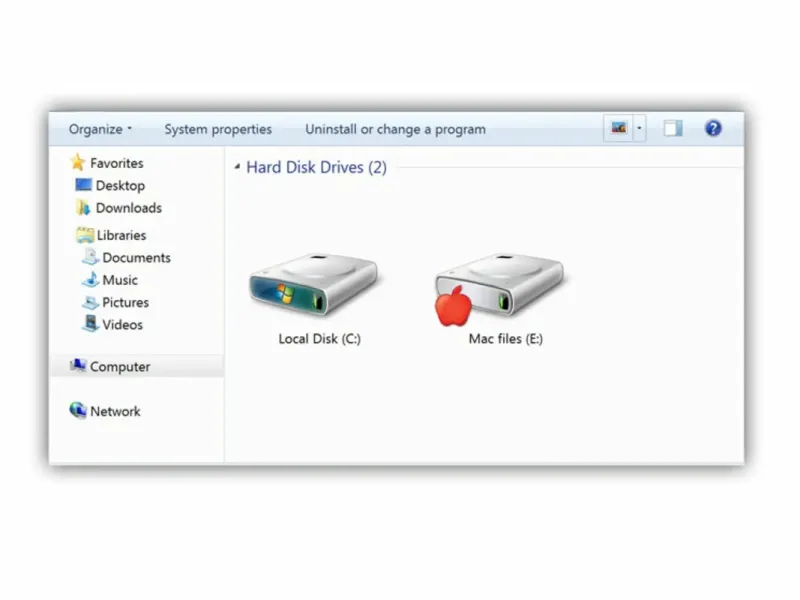Open the blue Help icon
Image resolution: width=800 pixels, height=600 pixels.
pos(713,128)
